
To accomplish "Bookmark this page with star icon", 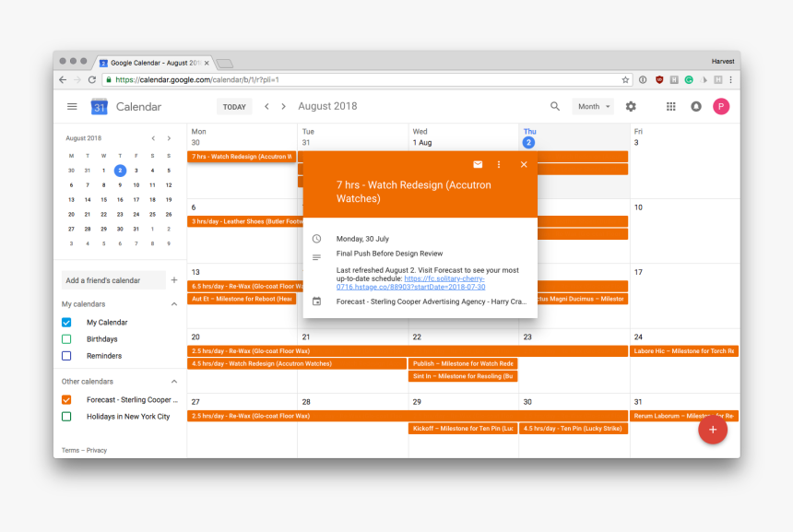I will 625,79.
